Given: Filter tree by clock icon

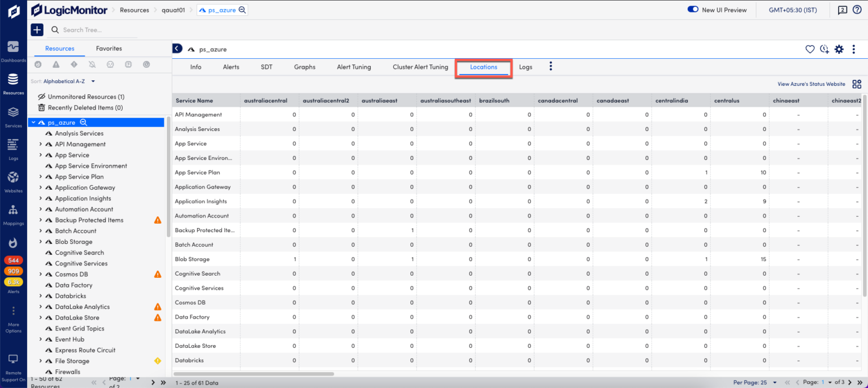Looking at the screenshot, I should click(146, 64).
